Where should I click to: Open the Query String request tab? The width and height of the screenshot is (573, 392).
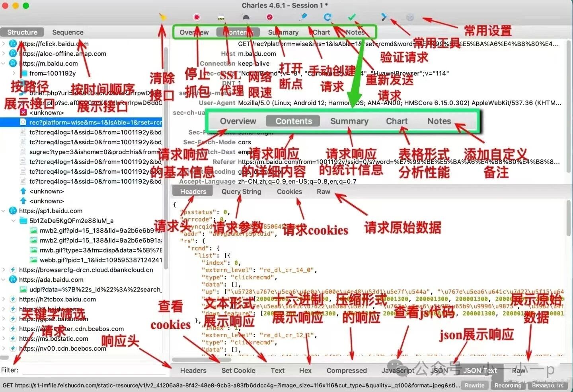click(241, 192)
